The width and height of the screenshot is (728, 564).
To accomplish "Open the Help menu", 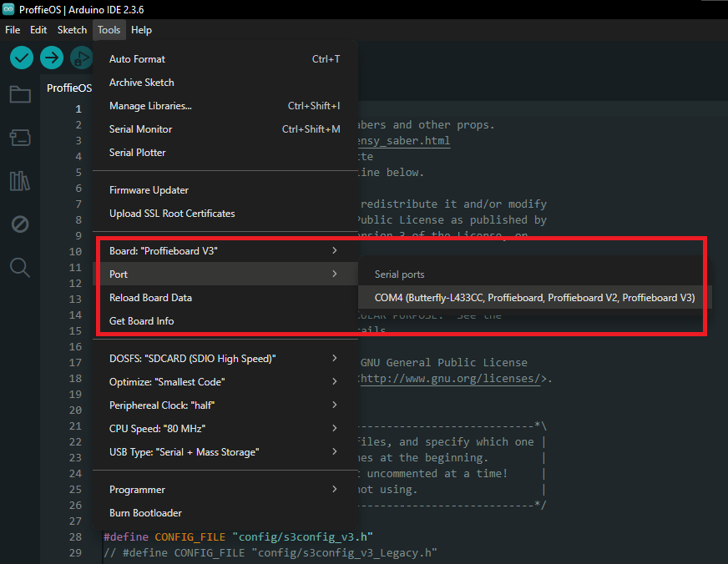I will click(x=141, y=30).
